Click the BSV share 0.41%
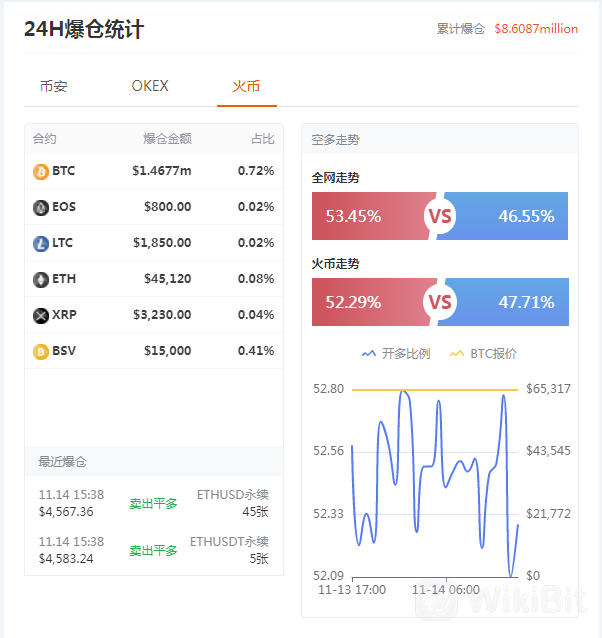 [256, 351]
